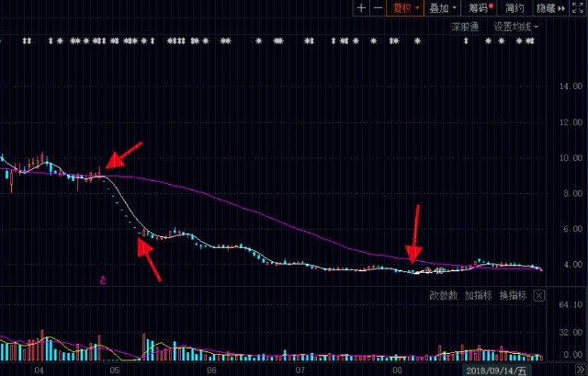Switch to 简约 simple view
This screenshot has height=376, width=588.
[514, 8]
